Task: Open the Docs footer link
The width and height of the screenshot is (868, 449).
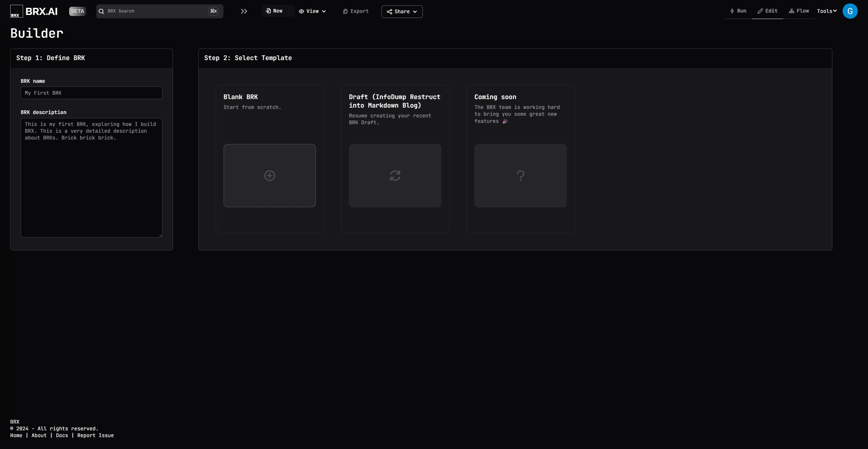Action: point(62,435)
